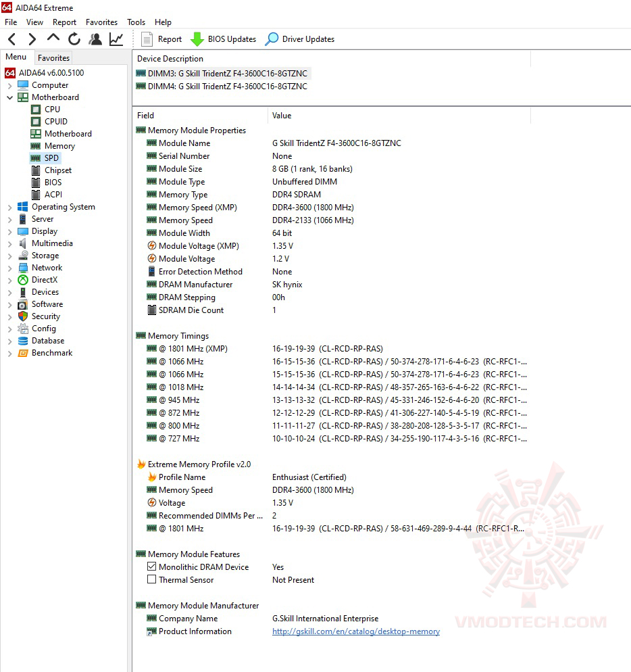
Task: Expand the Multimedia tree node
Action: 9,243
